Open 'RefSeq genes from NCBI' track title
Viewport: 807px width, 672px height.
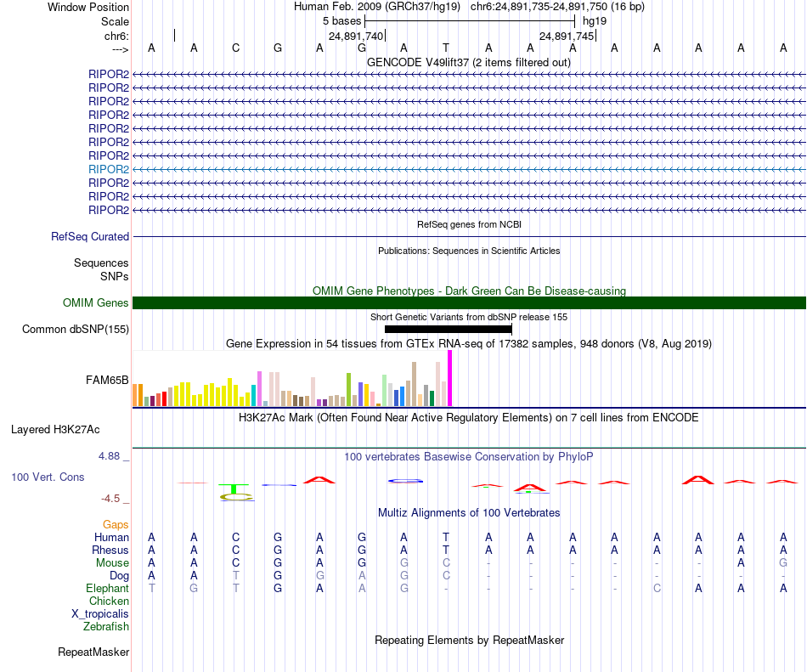(x=469, y=224)
